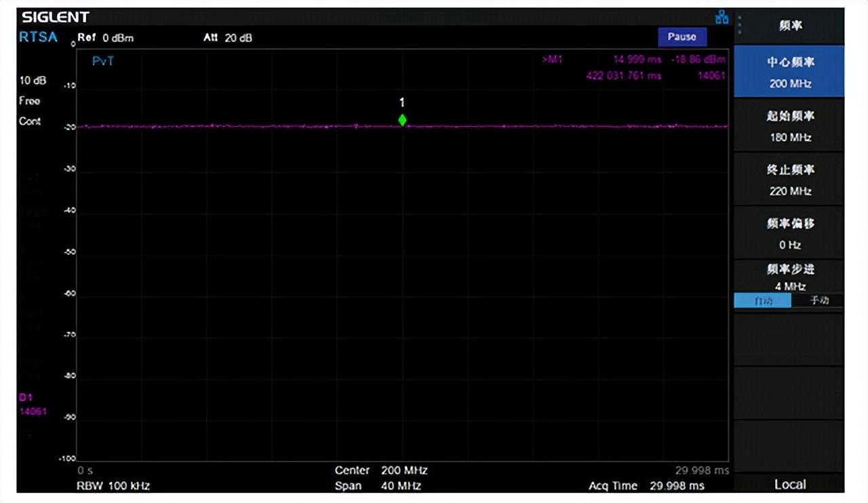Select the green marker 1 diamond
This screenshot has height=503, width=868.
click(x=402, y=120)
